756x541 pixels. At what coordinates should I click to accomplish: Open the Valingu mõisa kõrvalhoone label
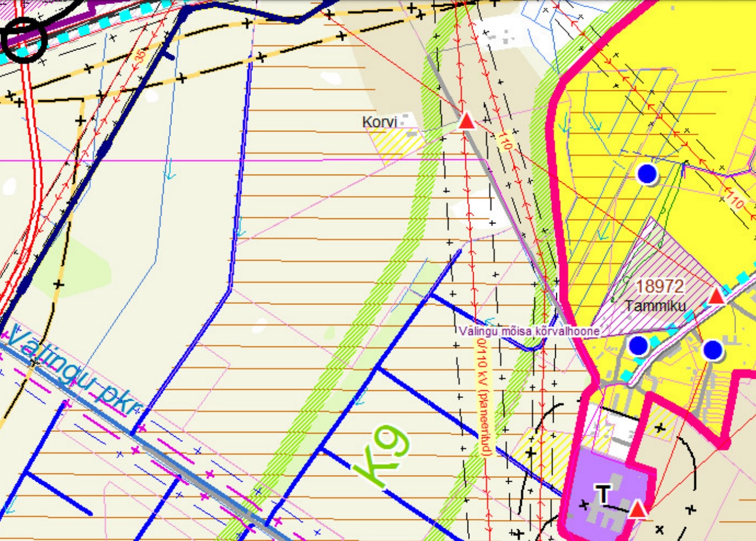[529, 331]
